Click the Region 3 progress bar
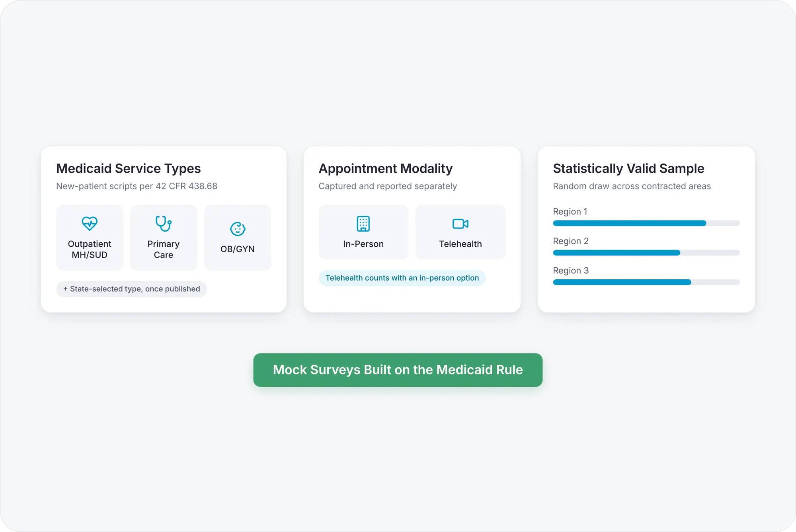Image resolution: width=796 pixels, height=532 pixels. click(646, 282)
